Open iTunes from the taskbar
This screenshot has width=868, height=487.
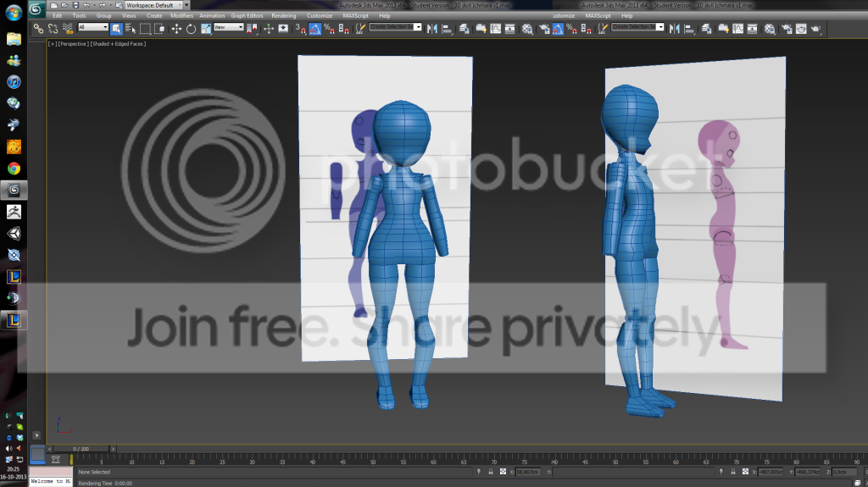coord(14,82)
